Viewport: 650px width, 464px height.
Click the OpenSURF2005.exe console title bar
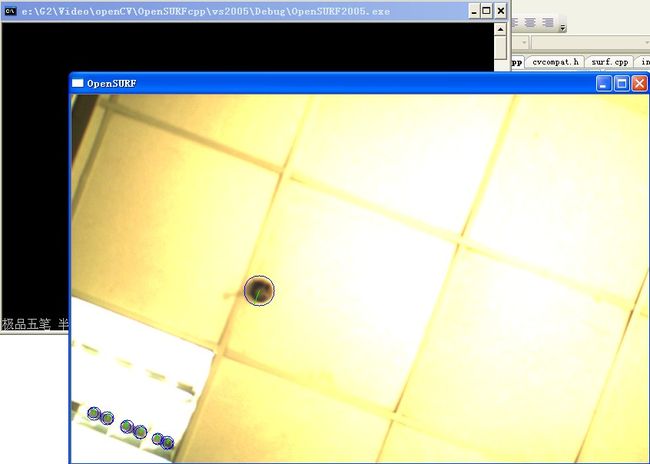256,11
